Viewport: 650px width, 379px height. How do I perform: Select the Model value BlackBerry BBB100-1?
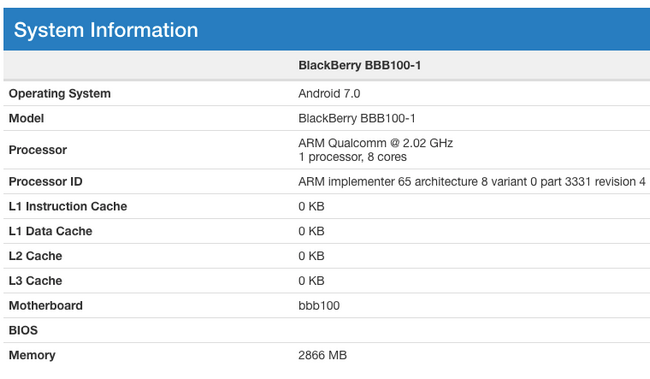coord(357,119)
